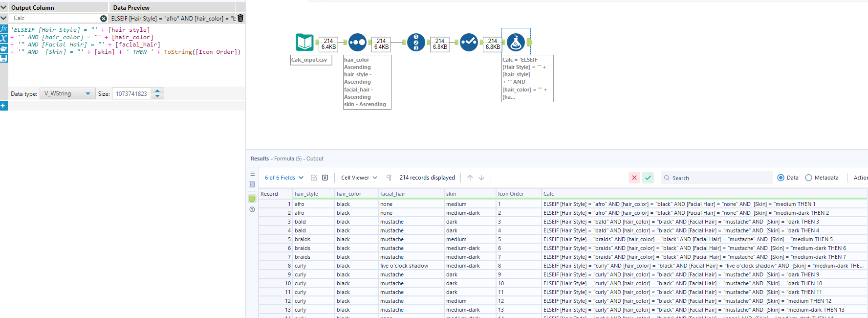This screenshot has width=868, height=318.
Task: Click the Calc_input.csv annotation label
Action: 311,60
